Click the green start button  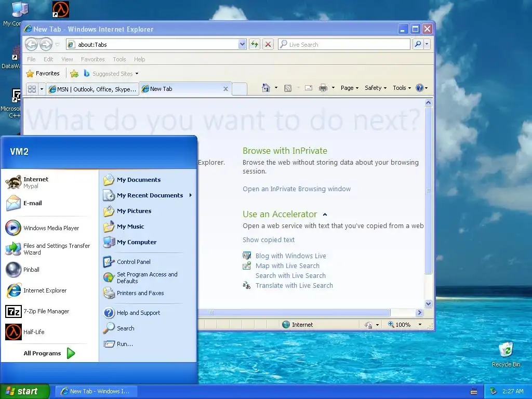(25, 391)
